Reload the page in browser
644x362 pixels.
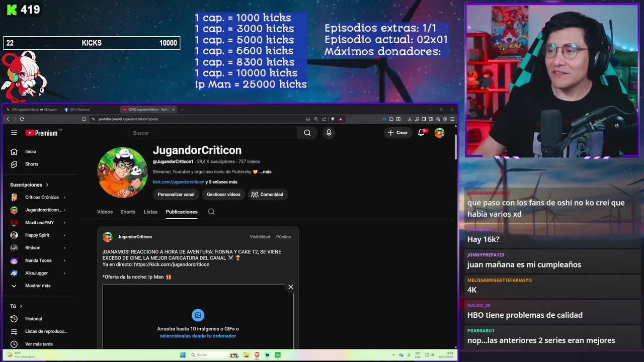click(x=22, y=119)
